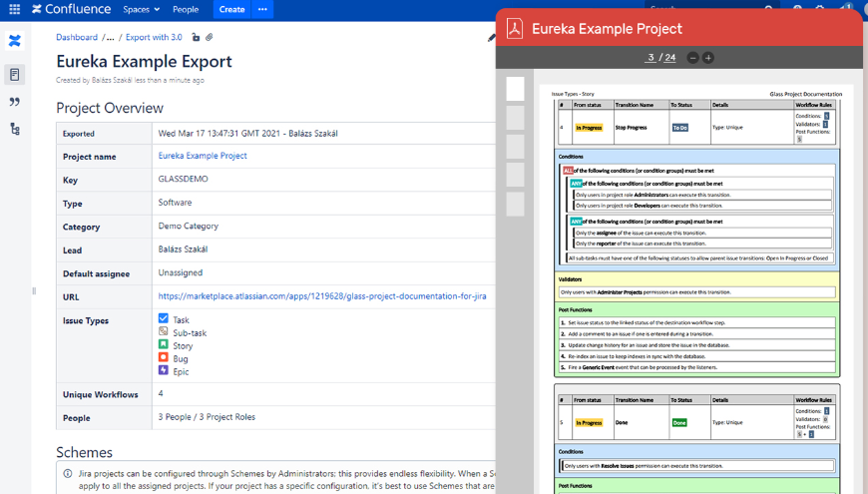
Task: Navigate to Dashboard breadcrumb
Action: [x=77, y=37]
